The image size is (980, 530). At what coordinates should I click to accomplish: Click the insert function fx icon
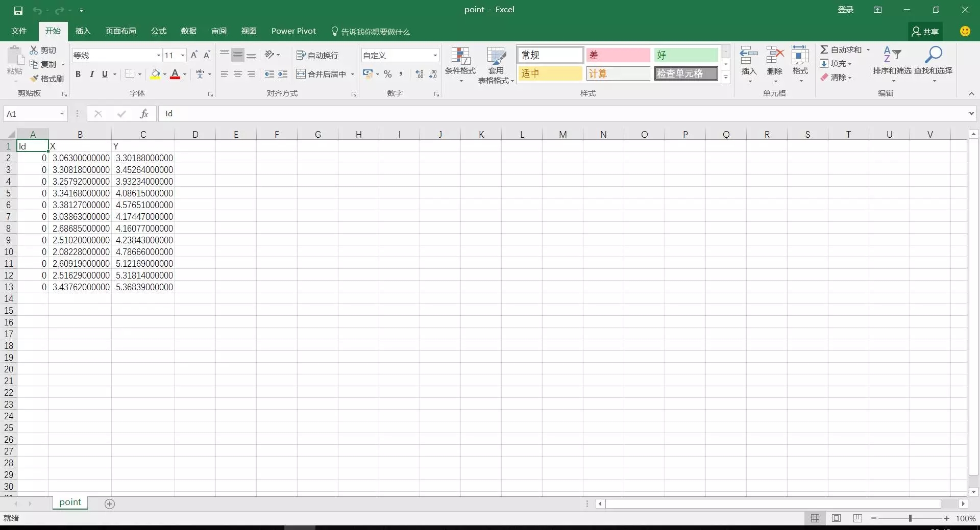tap(144, 114)
